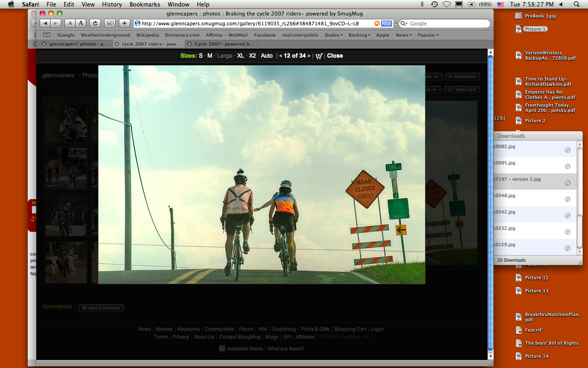This screenshot has width=588, height=368.
Task: Open Time Machine menu bar icon
Action: coord(434,4)
